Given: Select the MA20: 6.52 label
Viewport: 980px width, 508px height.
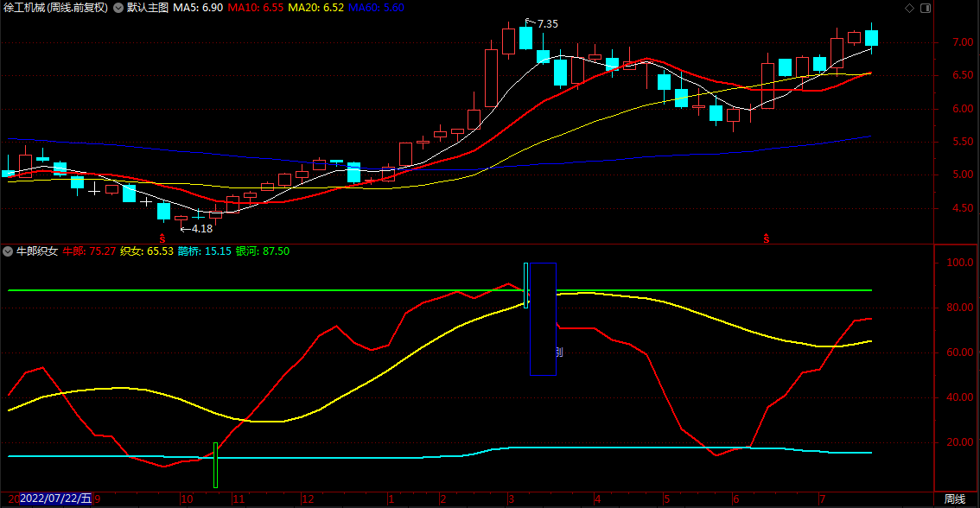Looking at the screenshot, I should point(315,8).
